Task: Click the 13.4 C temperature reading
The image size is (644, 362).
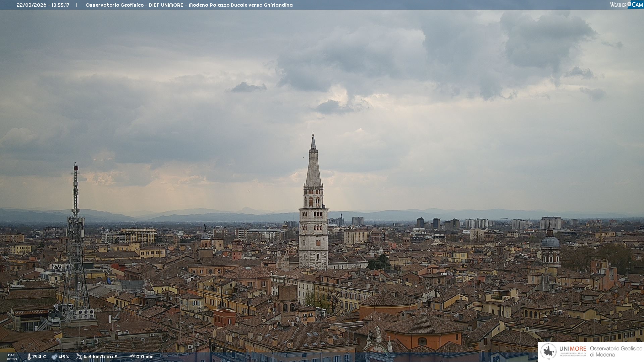Action: [x=39, y=357]
